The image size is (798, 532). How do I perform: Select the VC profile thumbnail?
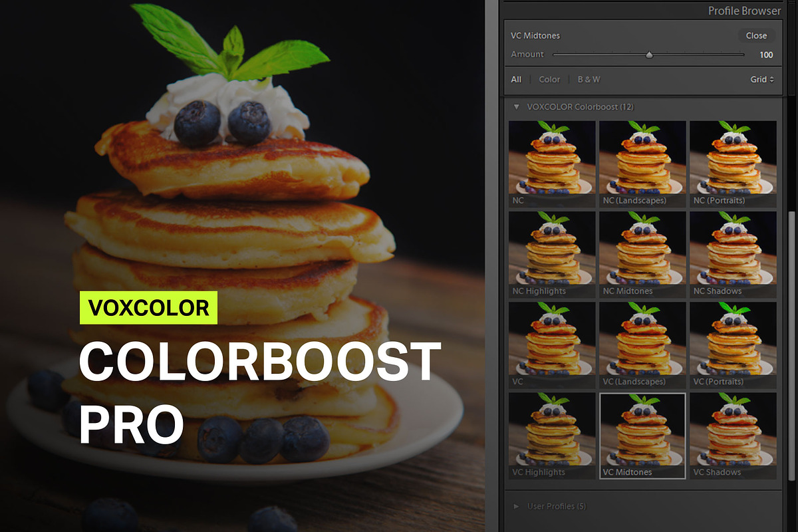(x=552, y=345)
